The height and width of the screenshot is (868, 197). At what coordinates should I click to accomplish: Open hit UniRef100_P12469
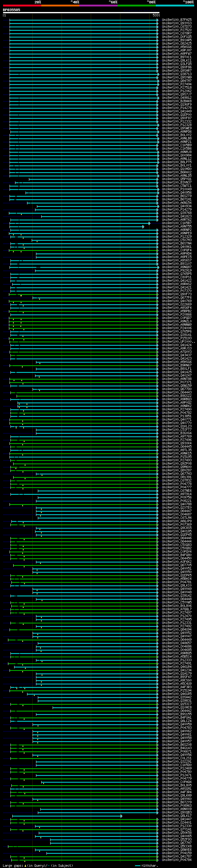point(177,768)
